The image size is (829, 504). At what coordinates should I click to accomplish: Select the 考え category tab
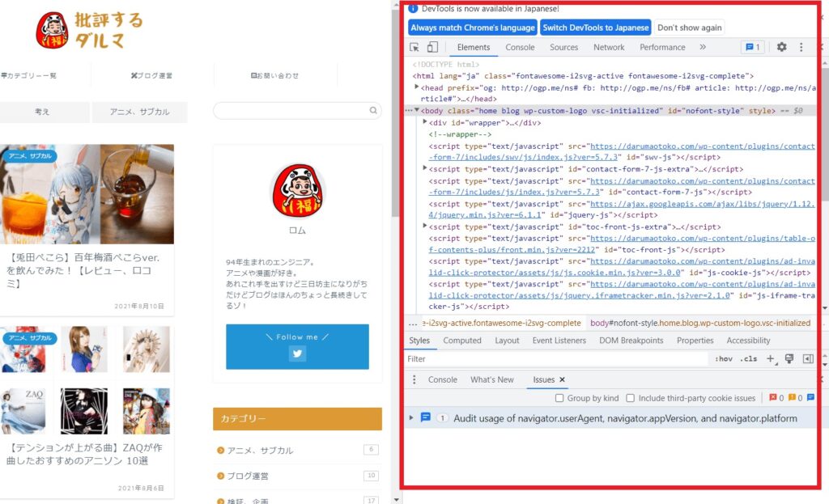click(45, 112)
